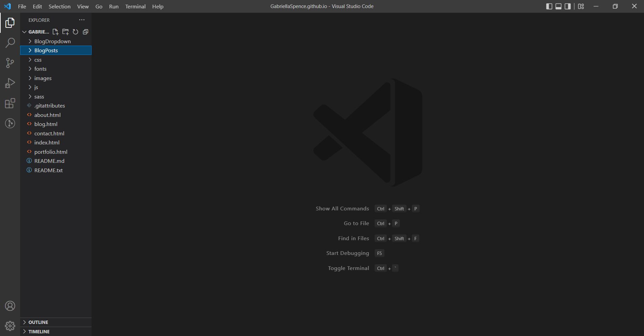
Task: Open blog.html in the editor
Action: (56, 124)
